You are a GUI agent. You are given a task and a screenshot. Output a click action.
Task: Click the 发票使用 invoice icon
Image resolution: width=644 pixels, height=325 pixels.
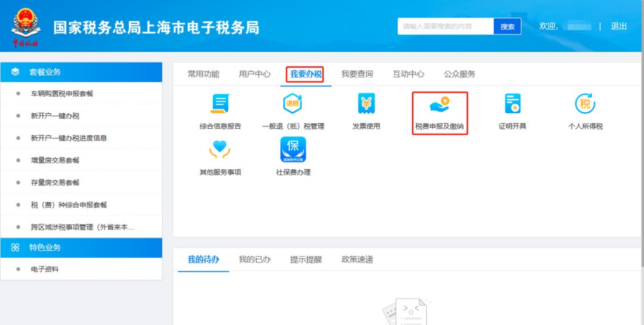click(366, 105)
